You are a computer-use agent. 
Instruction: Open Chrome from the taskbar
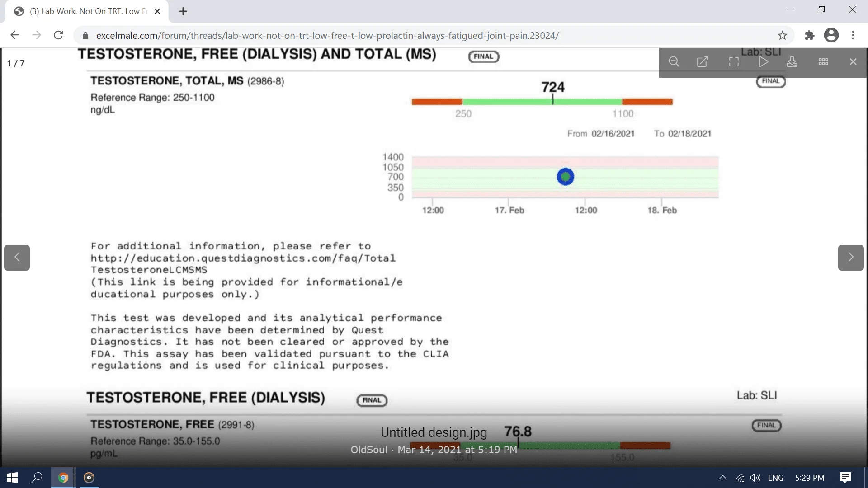[x=63, y=478]
